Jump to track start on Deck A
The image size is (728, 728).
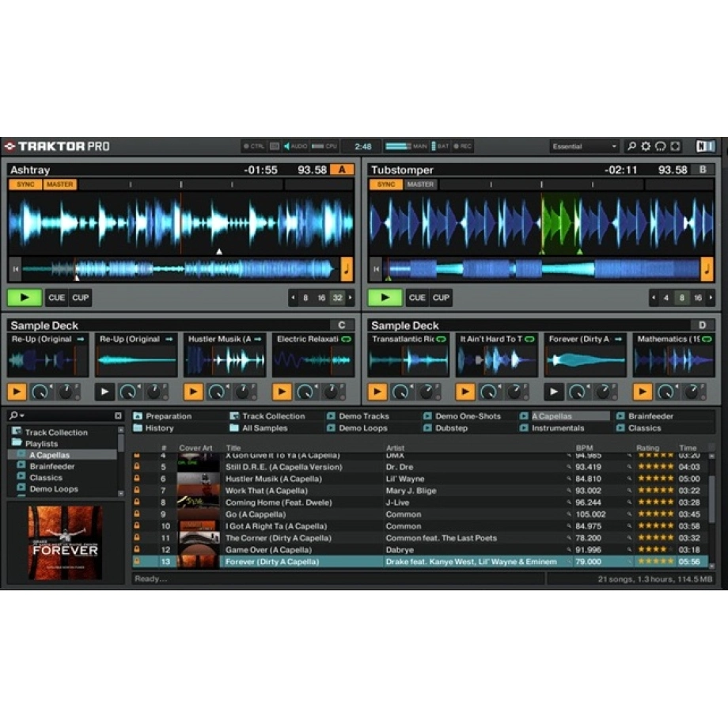[15, 269]
